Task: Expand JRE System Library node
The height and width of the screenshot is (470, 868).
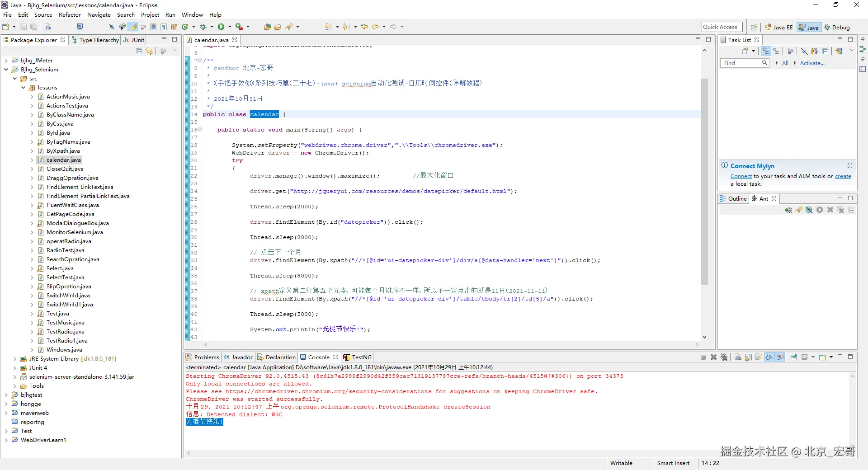Action: click(x=15, y=359)
